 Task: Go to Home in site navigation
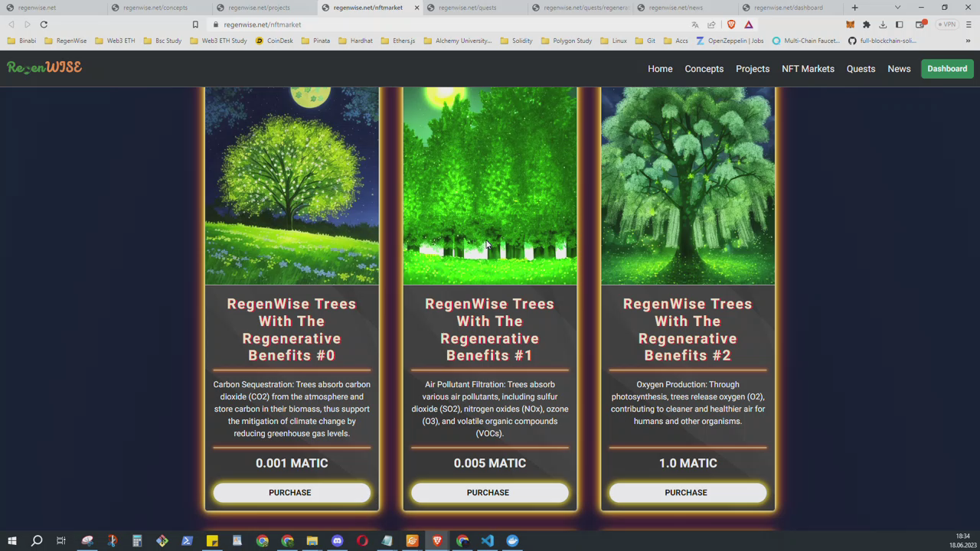click(x=660, y=69)
